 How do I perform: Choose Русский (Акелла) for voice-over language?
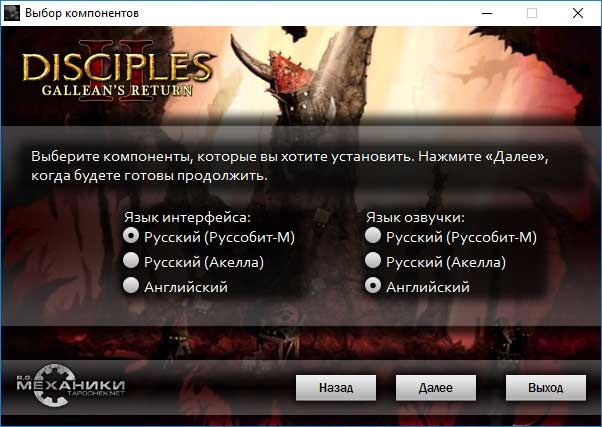[x=373, y=260]
